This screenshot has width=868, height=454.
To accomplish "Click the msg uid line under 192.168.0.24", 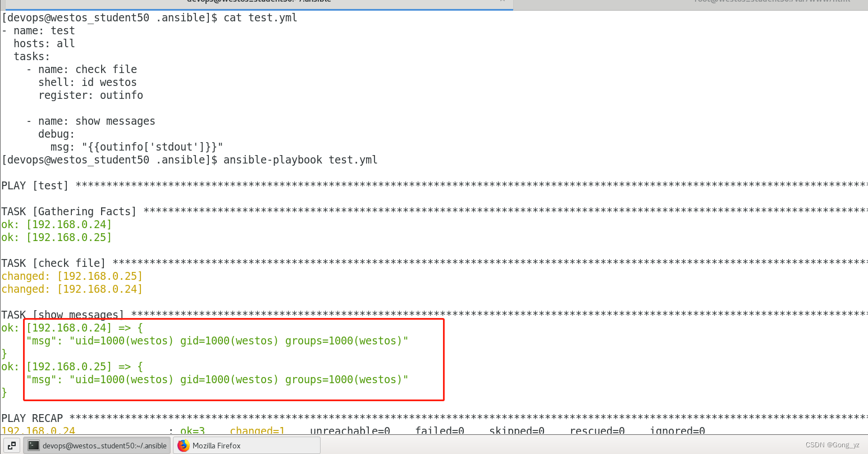I will tap(217, 341).
